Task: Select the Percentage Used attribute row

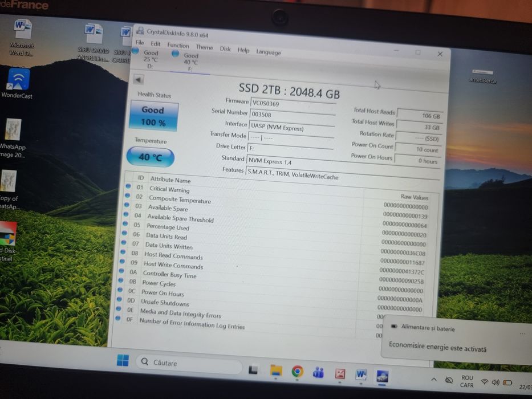Action: tap(274, 233)
